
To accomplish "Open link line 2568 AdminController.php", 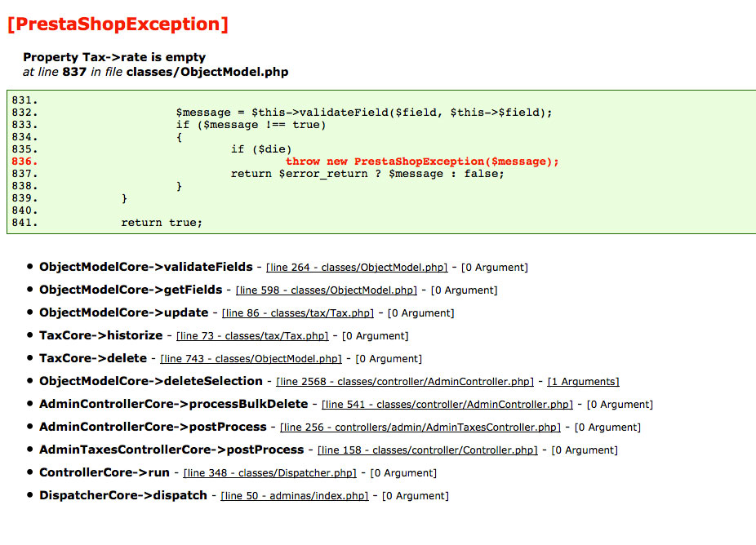I will coord(405,382).
